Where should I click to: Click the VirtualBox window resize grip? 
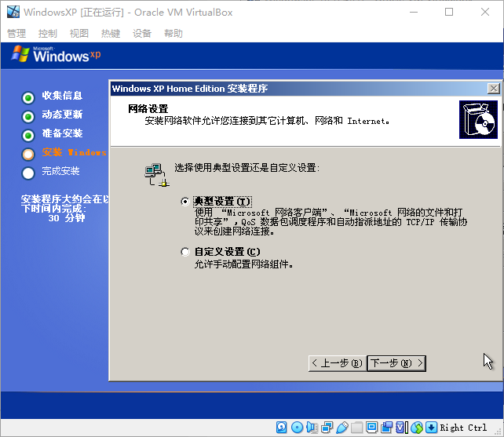pos(499,432)
